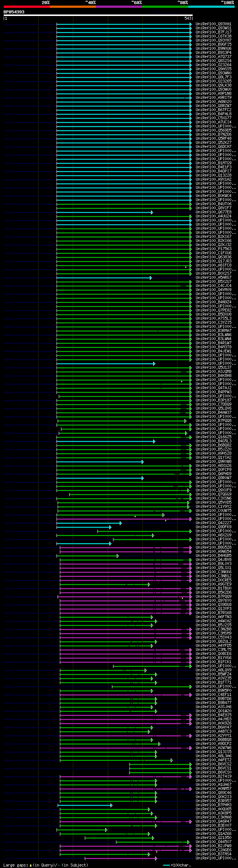Open the UniRef100_Q677E8 entry
Image resolution: width=238 pixels, height=868 pixels.
[213, 212]
